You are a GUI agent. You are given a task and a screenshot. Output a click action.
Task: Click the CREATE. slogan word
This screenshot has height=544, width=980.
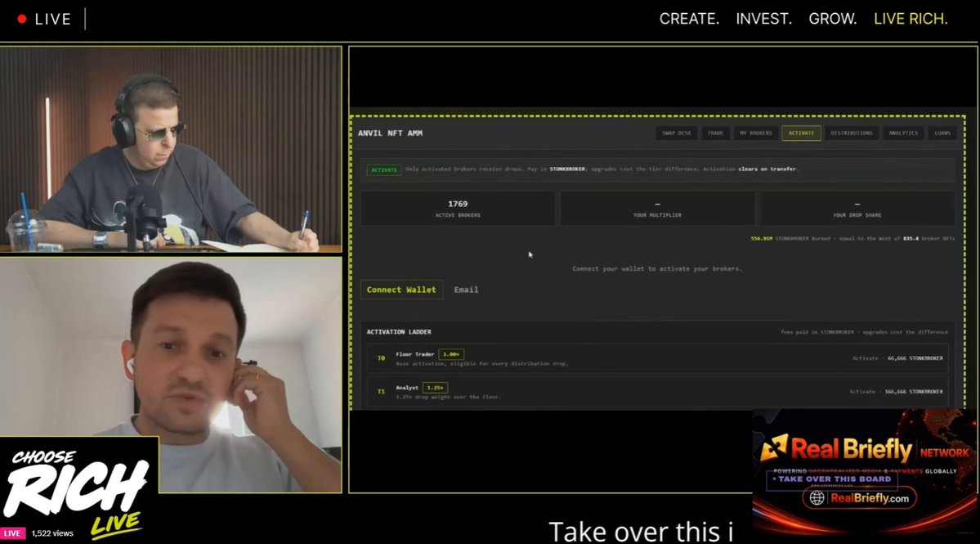tap(689, 19)
